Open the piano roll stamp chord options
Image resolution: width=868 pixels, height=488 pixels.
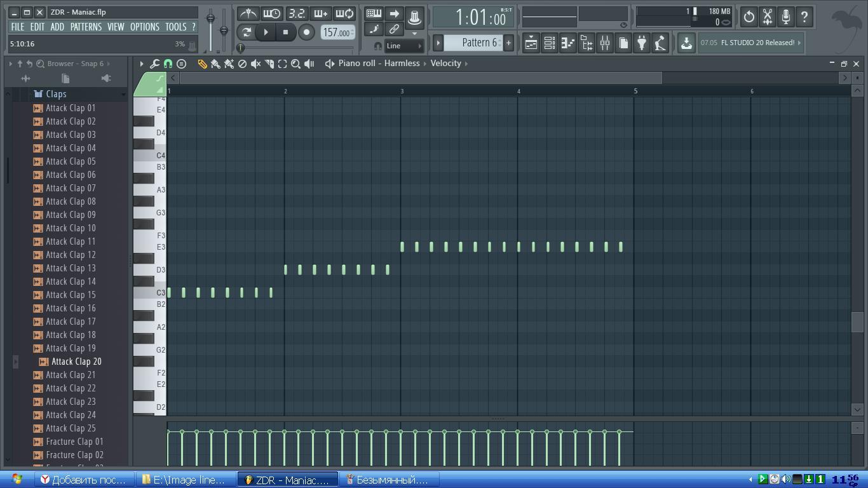[181, 64]
